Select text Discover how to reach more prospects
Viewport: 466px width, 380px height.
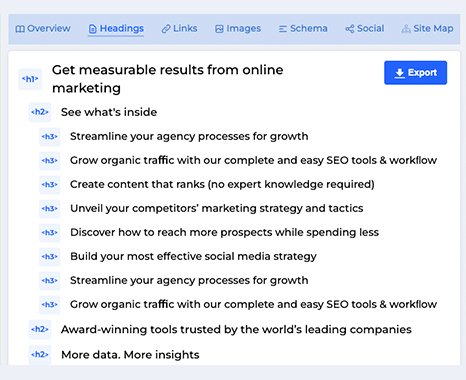[x=225, y=232]
